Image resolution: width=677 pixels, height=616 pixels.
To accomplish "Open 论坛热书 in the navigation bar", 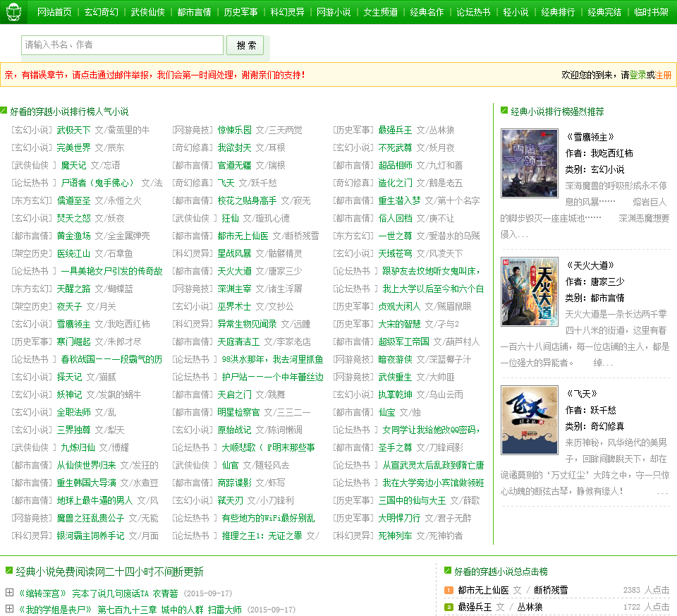I will tap(473, 12).
